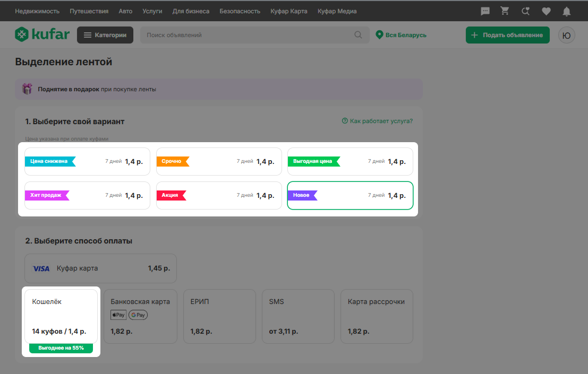The image size is (588, 374).
Task: Choose Кошелёк payment method
Action: click(x=61, y=316)
